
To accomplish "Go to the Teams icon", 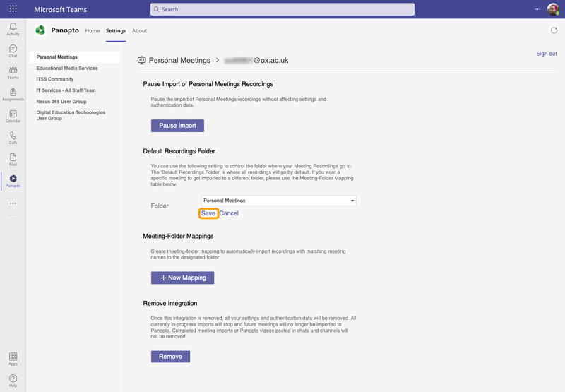I will (x=13, y=73).
